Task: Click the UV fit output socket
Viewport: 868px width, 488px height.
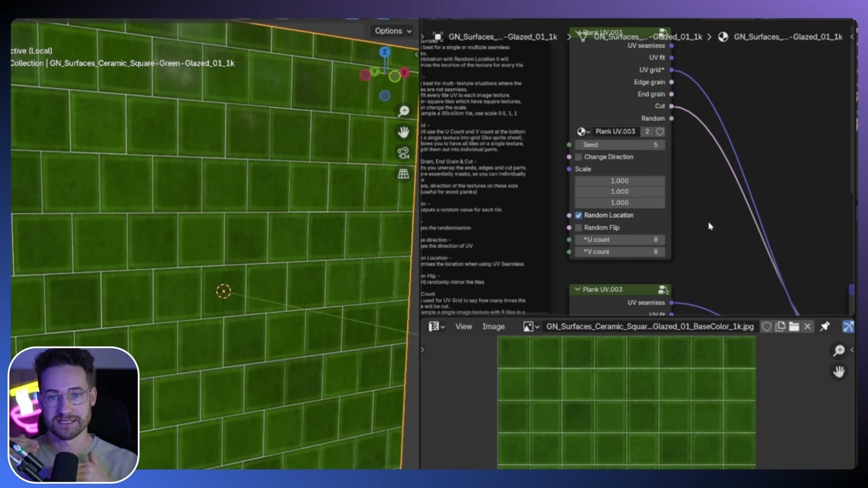Action: click(x=671, y=58)
